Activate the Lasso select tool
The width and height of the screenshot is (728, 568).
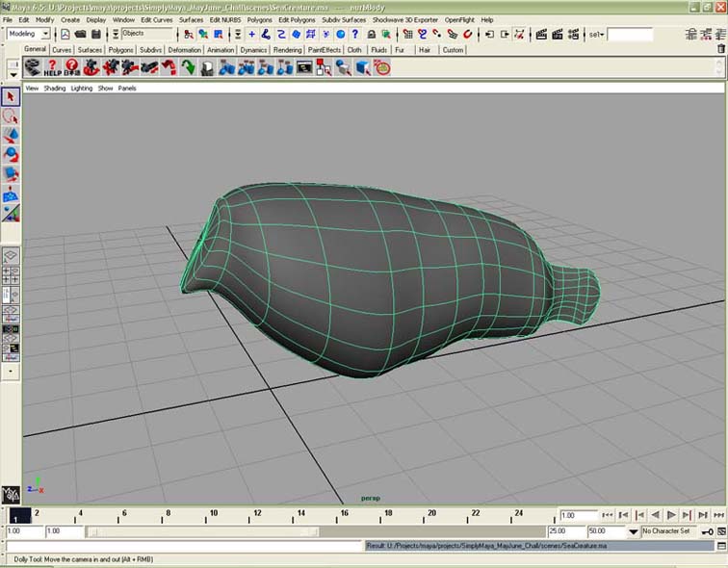[x=11, y=116]
